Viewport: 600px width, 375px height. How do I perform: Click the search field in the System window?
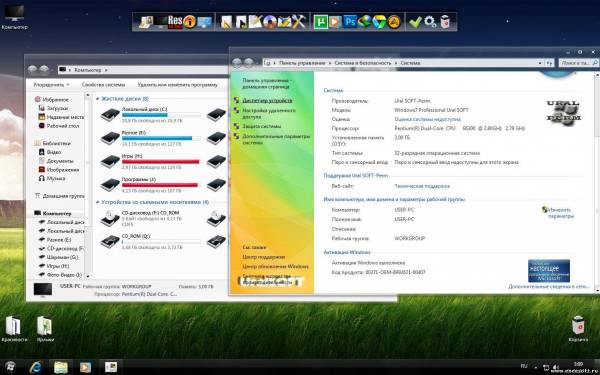[x=579, y=63]
